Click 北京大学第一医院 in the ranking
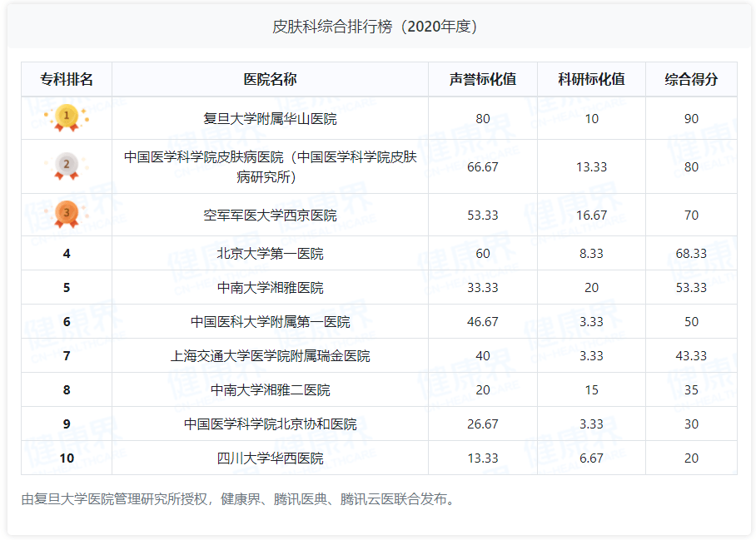Image resolution: width=756 pixels, height=540 pixels. tap(270, 254)
